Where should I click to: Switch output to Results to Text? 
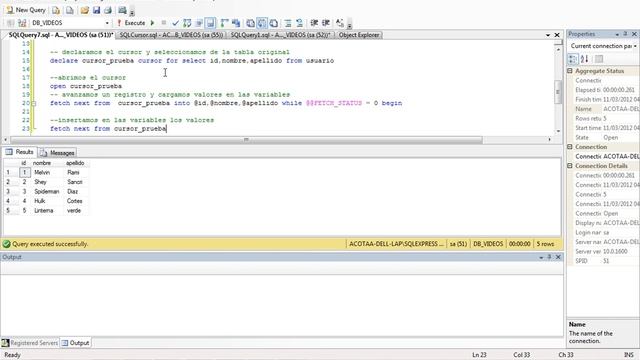[x=250, y=23]
